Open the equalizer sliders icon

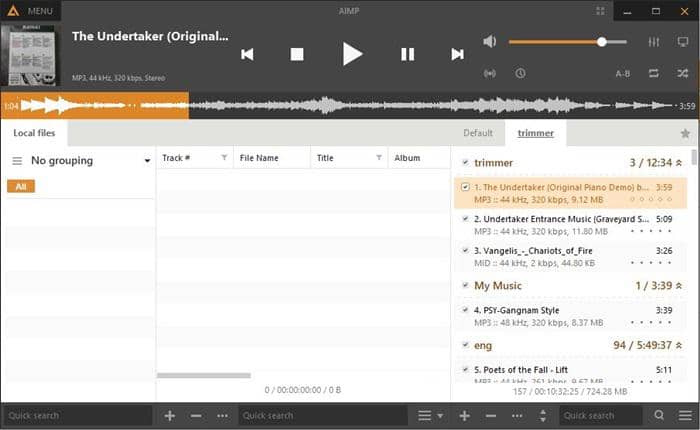[654, 42]
